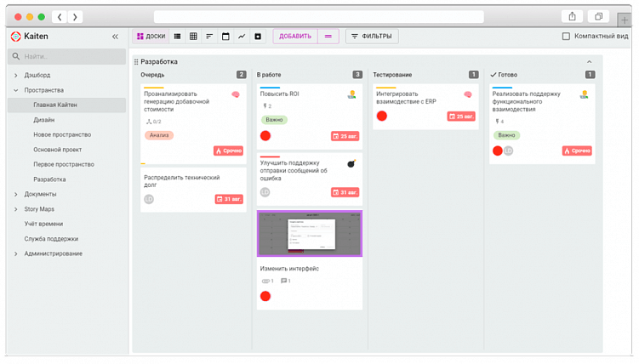The height and width of the screenshot is (364, 639).
Task: Open Первое пространство space
Action: pyautogui.click(x=64, y=164)
